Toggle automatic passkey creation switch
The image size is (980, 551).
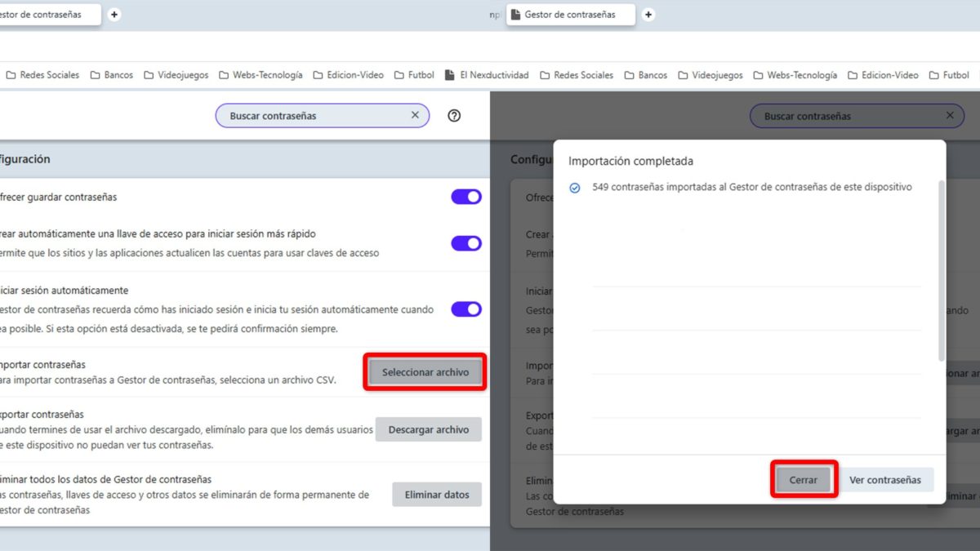click(x=466, y=243)
